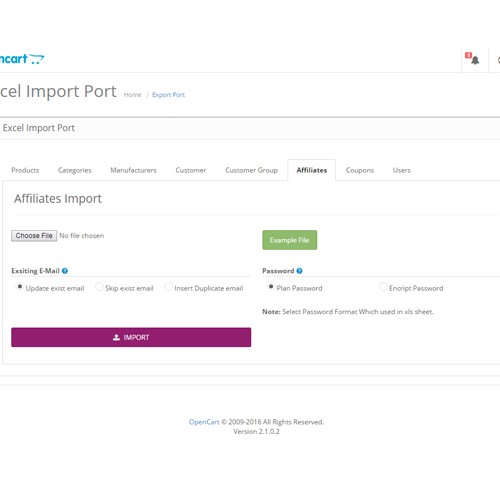Select Encript Password radio button
The image size is (500, 500).
tap(383, 287)
